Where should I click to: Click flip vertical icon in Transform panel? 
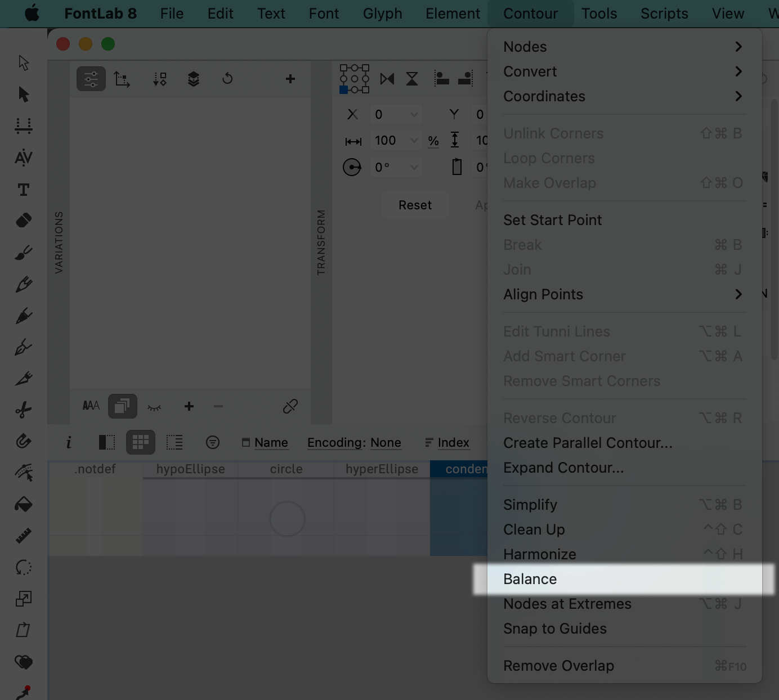412,79
